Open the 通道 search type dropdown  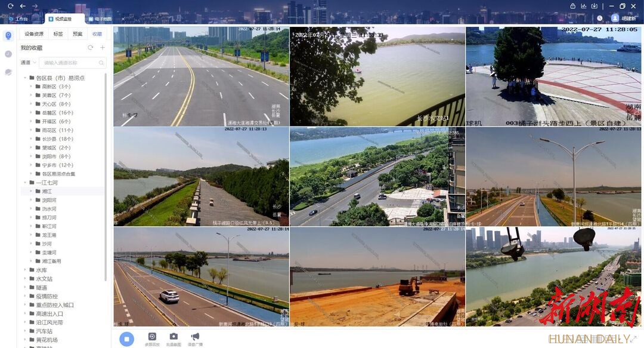[x=29, y=63]
